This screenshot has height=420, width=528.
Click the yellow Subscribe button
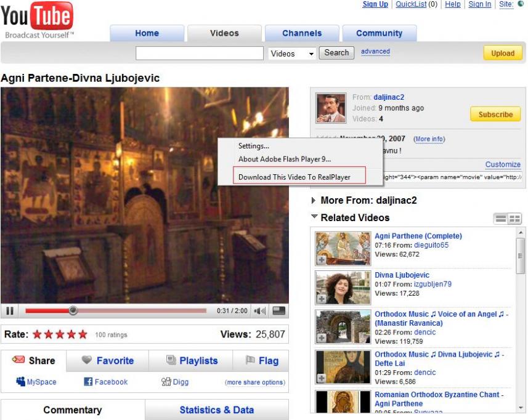pos(495,114)
